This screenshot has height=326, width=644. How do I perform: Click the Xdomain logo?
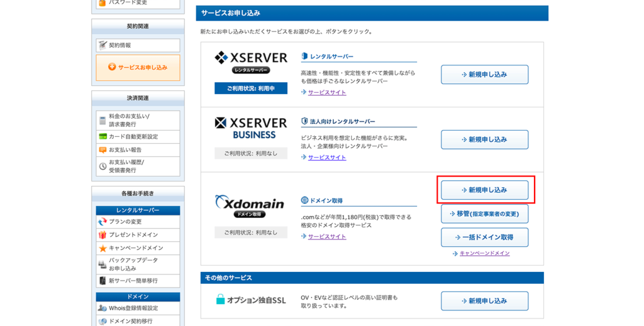[250, 206]
